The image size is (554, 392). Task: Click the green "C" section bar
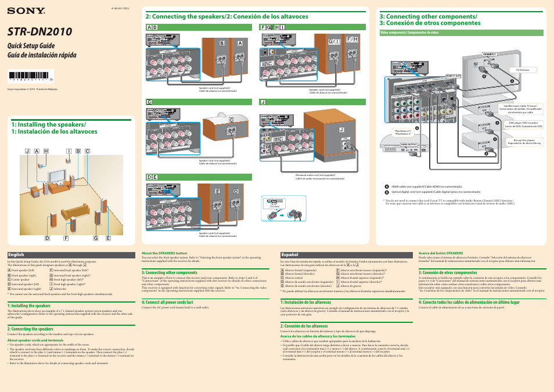(x=199, y=102)
